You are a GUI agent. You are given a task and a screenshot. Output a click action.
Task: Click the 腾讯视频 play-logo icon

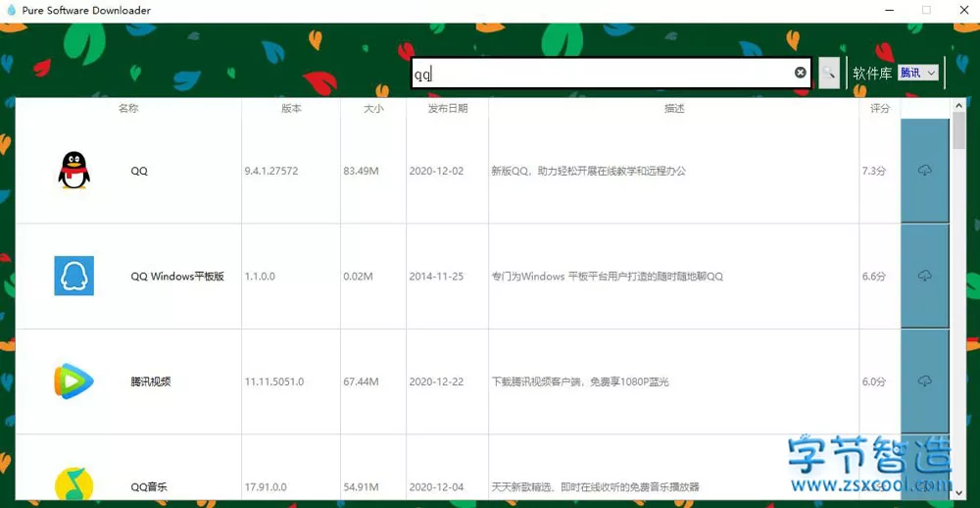click(73, 381)
